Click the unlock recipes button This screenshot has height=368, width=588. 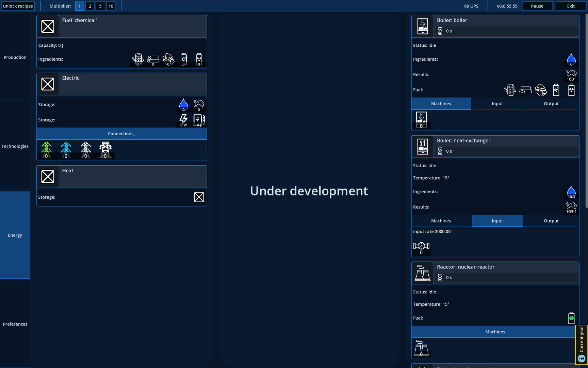(x=18, y=6)
